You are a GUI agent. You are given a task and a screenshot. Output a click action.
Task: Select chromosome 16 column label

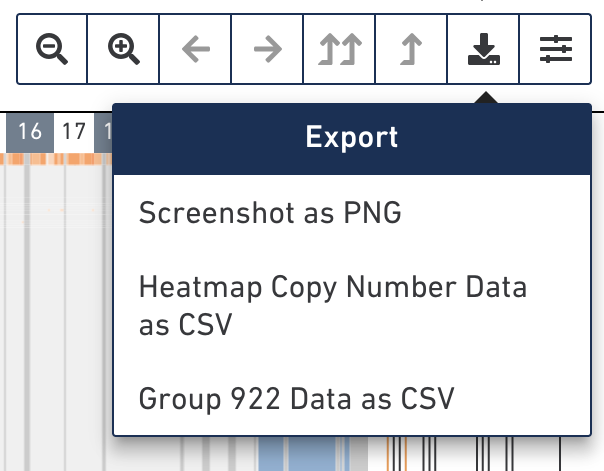point(30,131)
